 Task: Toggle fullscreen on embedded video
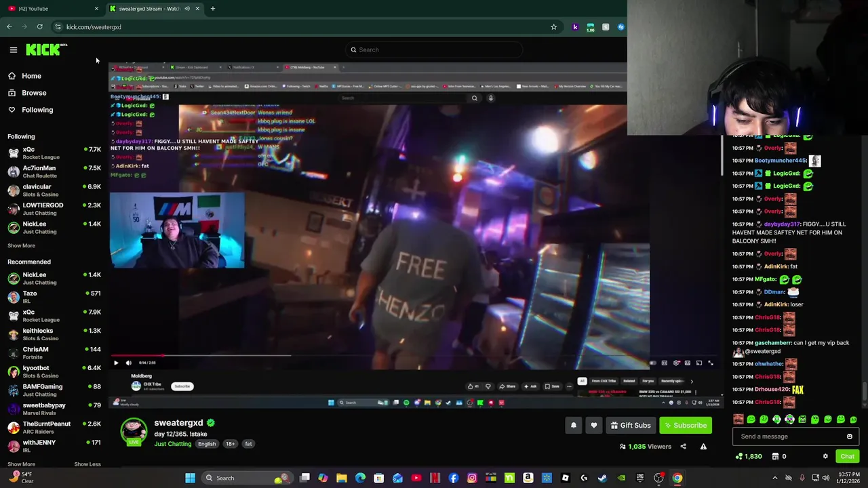711,363
